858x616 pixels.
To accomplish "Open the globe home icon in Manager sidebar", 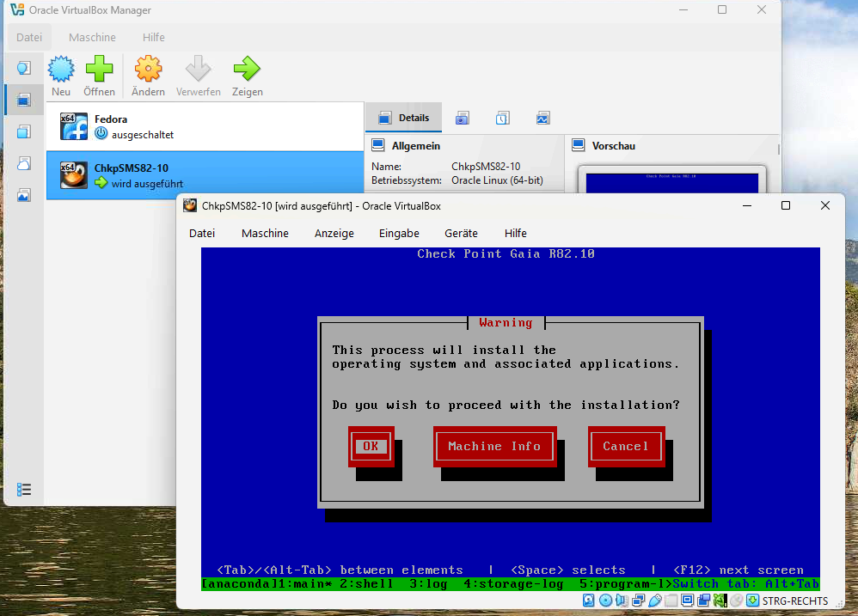I will (x=23, y=68).
